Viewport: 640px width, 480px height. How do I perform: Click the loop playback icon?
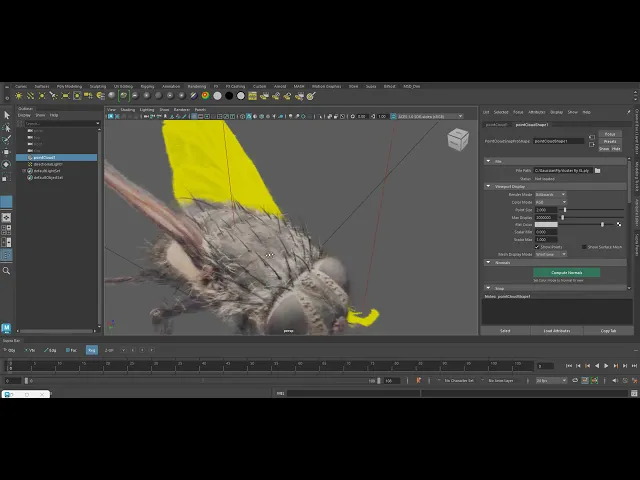coord(575,380)
